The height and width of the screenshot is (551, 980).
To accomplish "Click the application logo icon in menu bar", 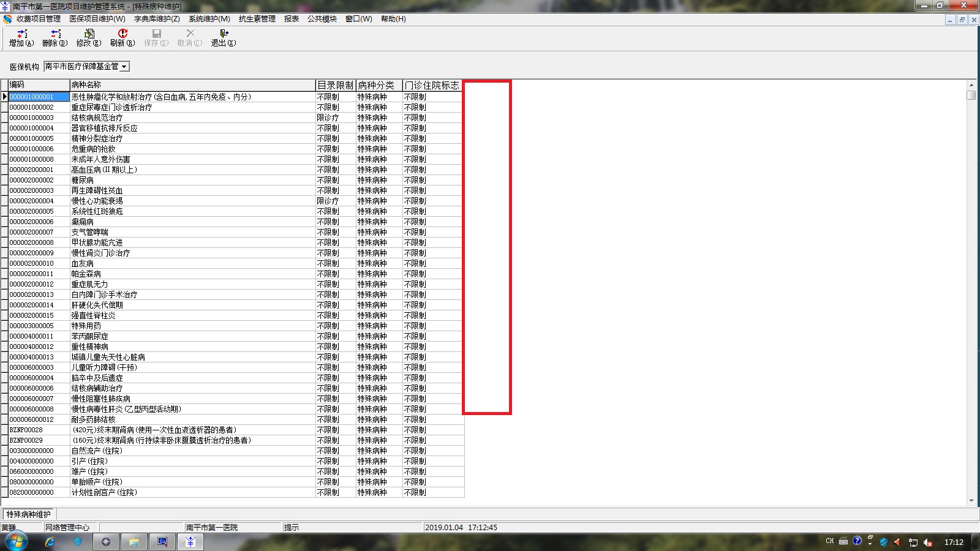I will (7, 19).
